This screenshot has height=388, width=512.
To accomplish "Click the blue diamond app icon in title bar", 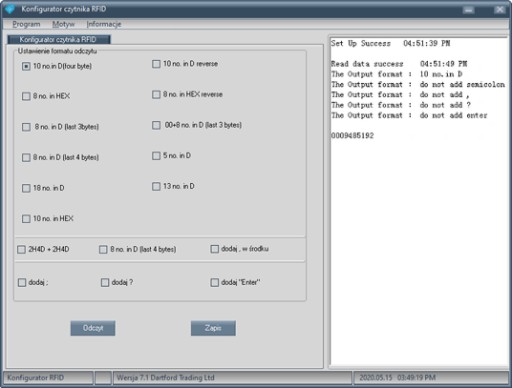I will click(x=10, y=9).
